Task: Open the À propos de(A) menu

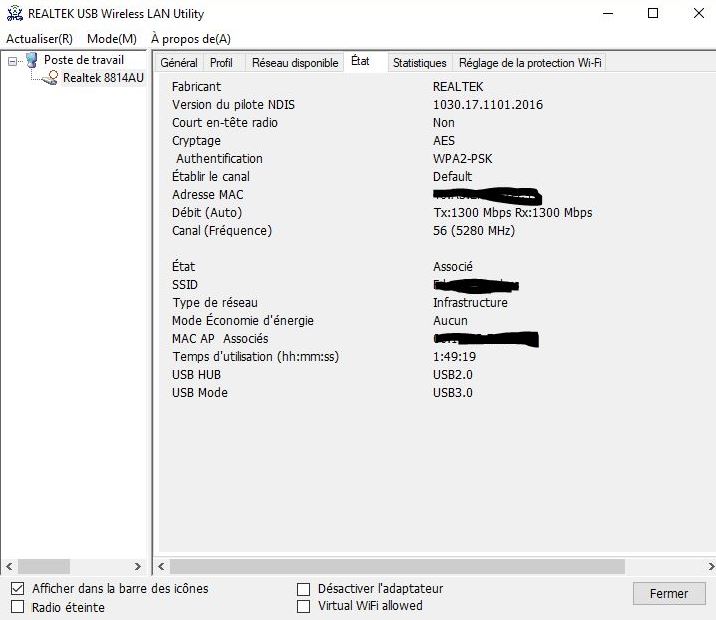Action: [x=191, y=39]
